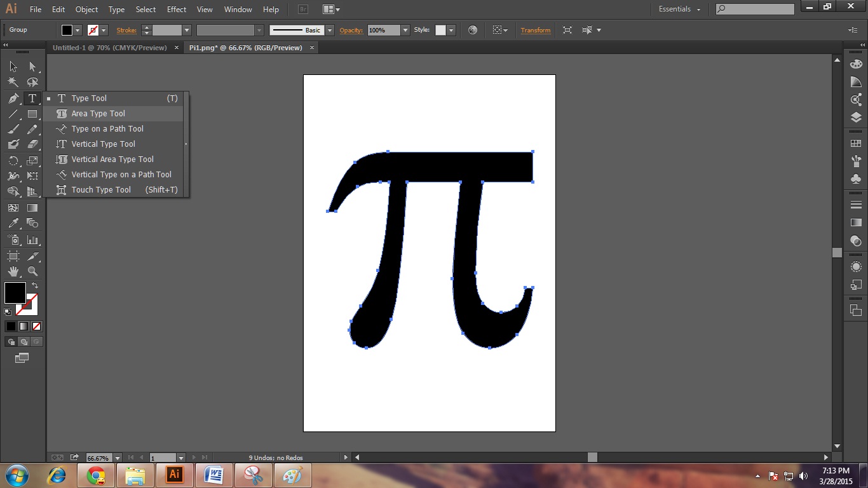Select the Pen tool

pyautogui.click(x=13, y=98)
